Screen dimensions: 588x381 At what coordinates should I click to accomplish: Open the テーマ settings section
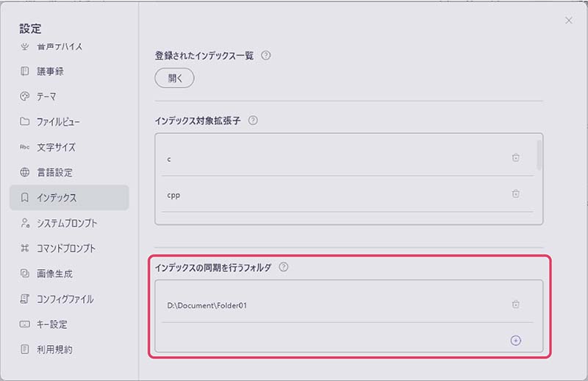[46, 96]
